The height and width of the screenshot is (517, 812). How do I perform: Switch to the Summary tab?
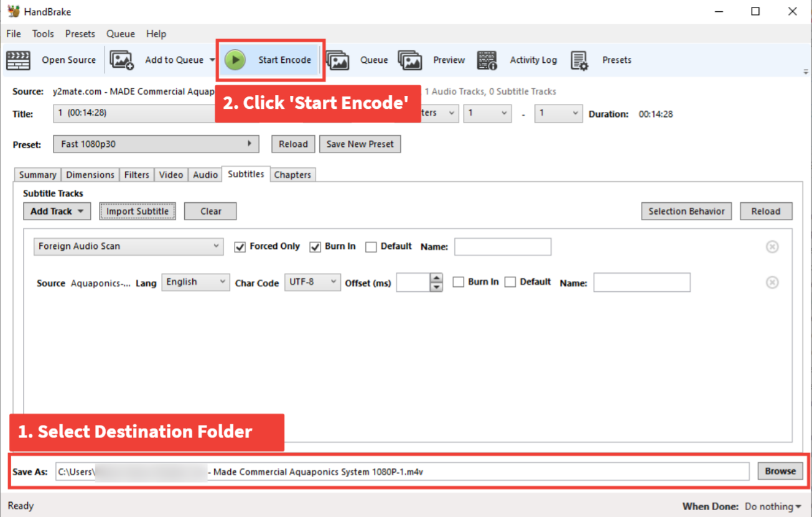37,175
